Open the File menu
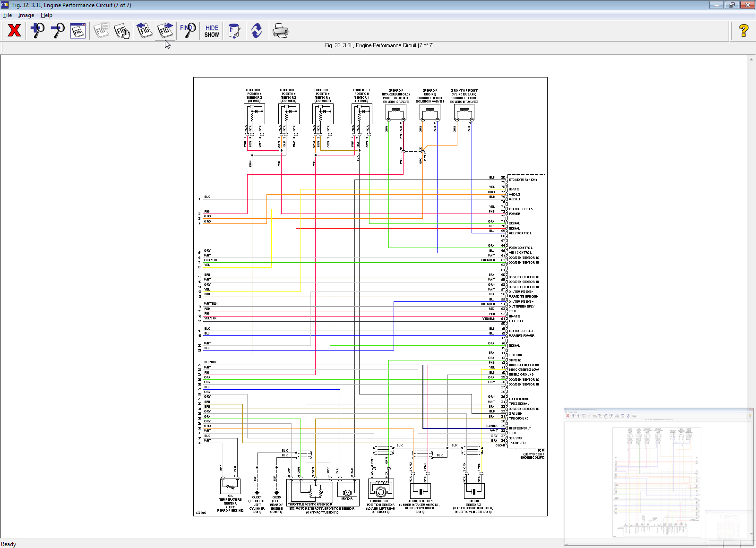 point(8,15)
